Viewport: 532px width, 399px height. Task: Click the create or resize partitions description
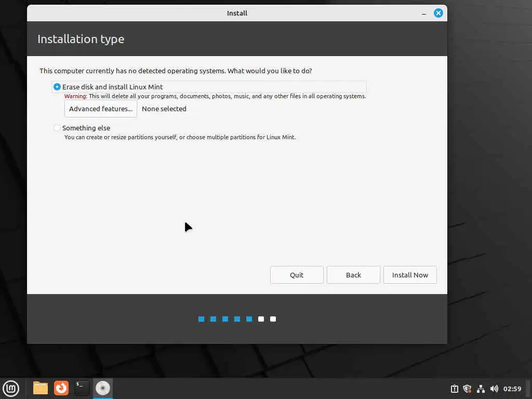[180, 137]
